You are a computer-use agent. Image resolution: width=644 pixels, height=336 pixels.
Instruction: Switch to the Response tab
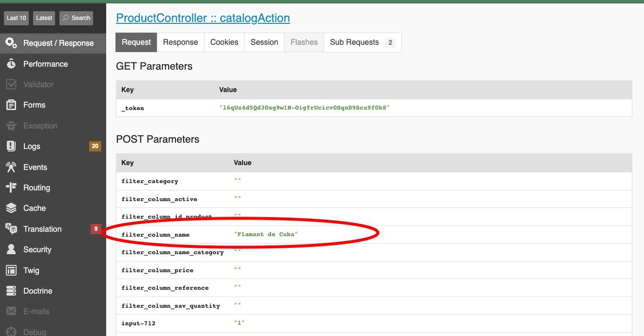pyautogui.click(x=180, y=42)
